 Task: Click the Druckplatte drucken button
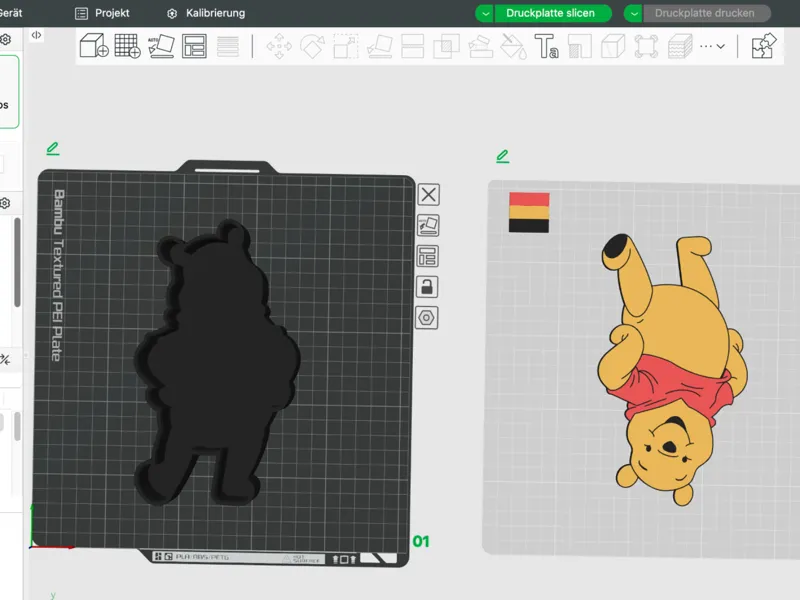(x=707, y=13)
